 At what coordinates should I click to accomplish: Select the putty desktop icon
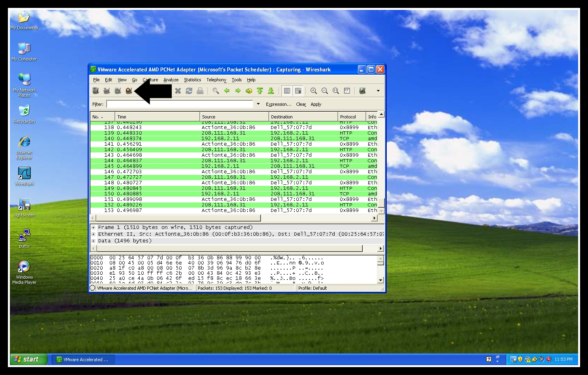tap(24, 238)
